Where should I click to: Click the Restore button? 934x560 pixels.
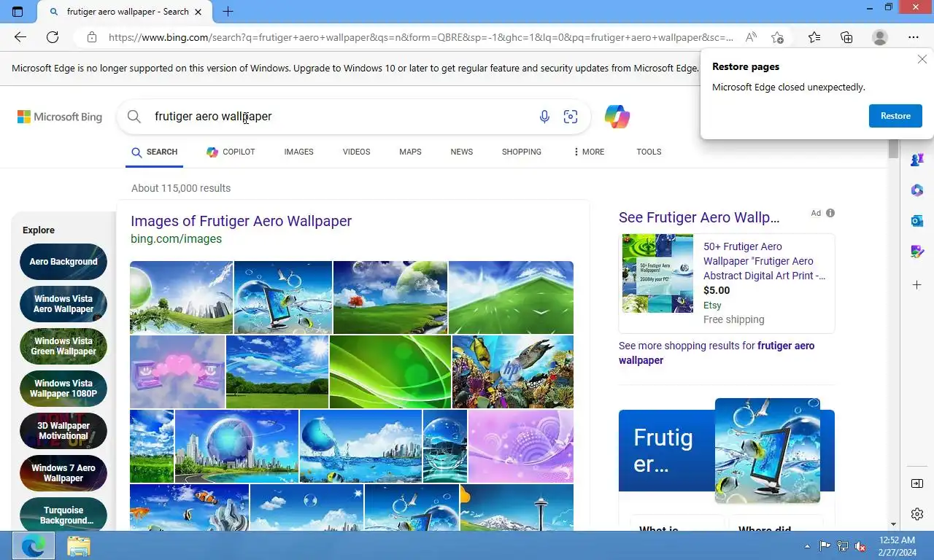(x=895, y=116)
